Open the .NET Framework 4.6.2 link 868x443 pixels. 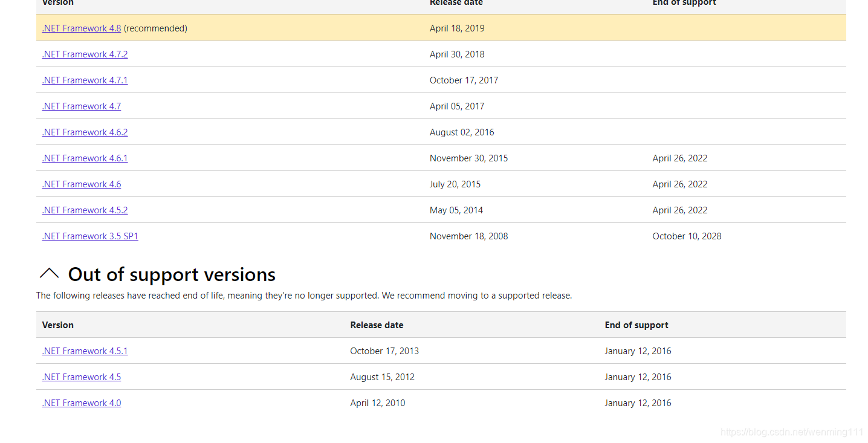pyautogui.click(x=85, y=132)
